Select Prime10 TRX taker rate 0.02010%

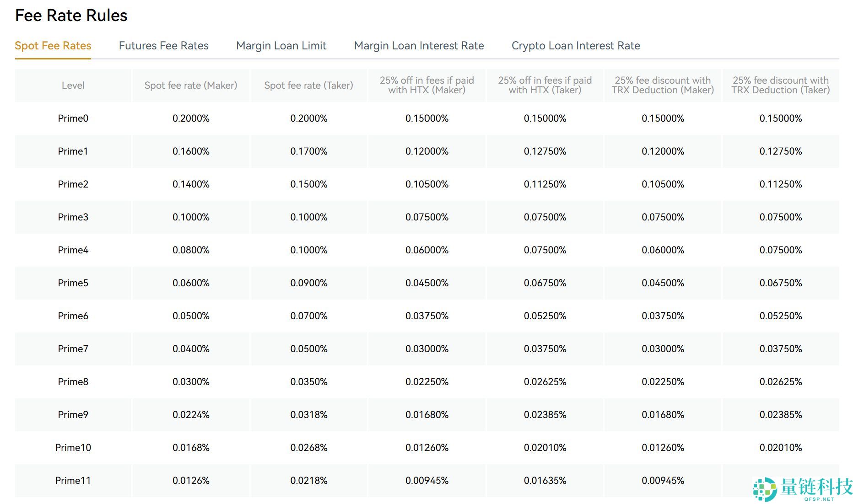click(781, 448)
